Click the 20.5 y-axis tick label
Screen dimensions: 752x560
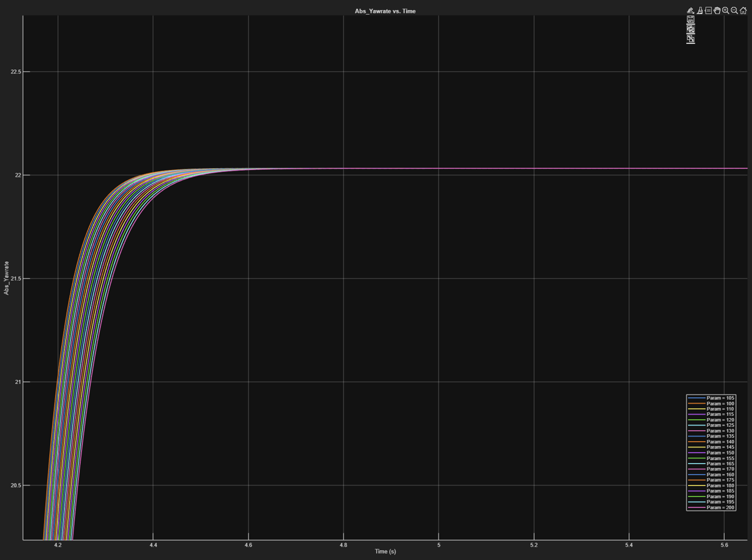point(16,486)
